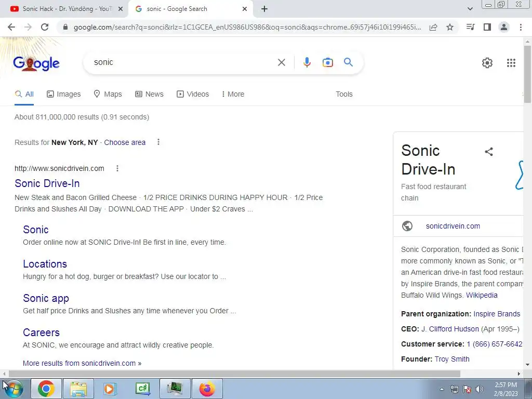The height and width of the screenshot is (399, 532).
Task: Open the Sonic app sitelink
Action: click(x=46, y=298)
